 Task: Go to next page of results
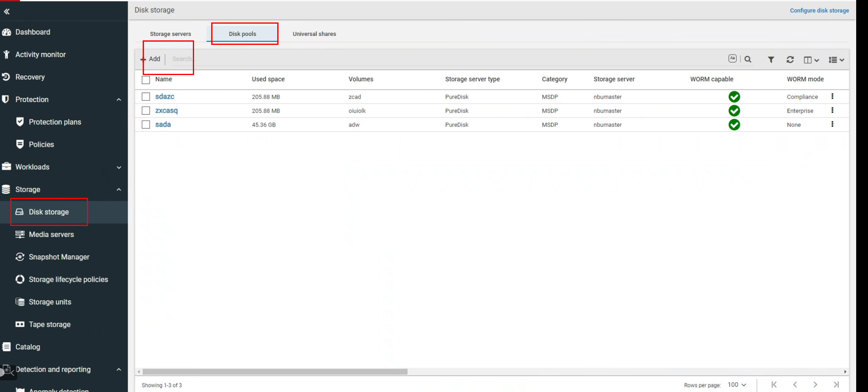tap(815, 384)
